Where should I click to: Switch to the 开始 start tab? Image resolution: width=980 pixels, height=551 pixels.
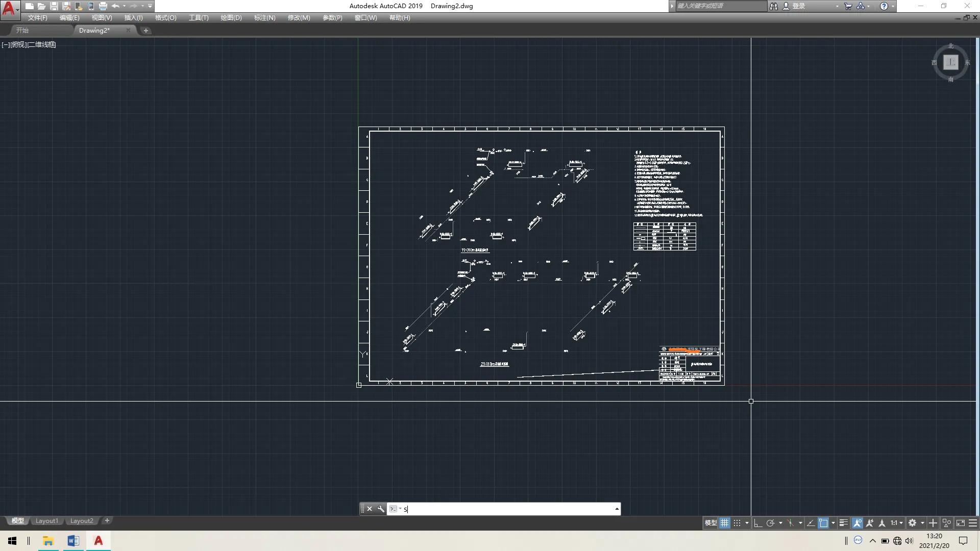coord(22,31)
